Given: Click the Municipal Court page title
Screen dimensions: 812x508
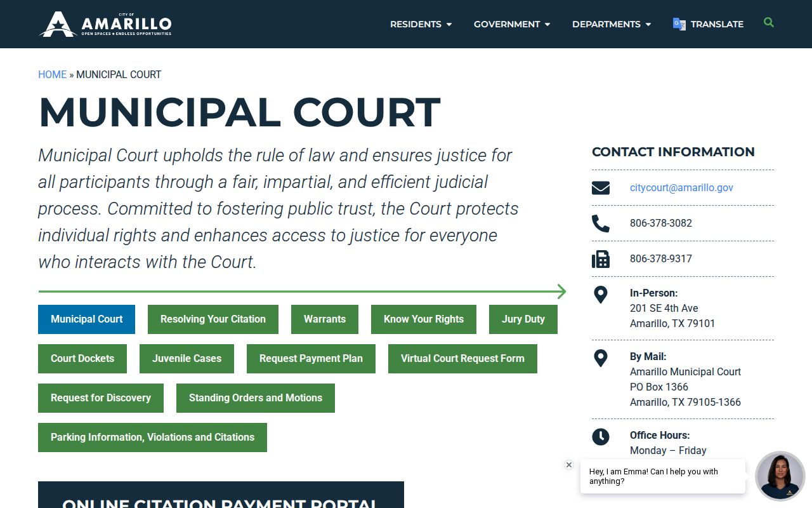Looking at the screenshot, I should pyautogui.click(x=239, y=112).
